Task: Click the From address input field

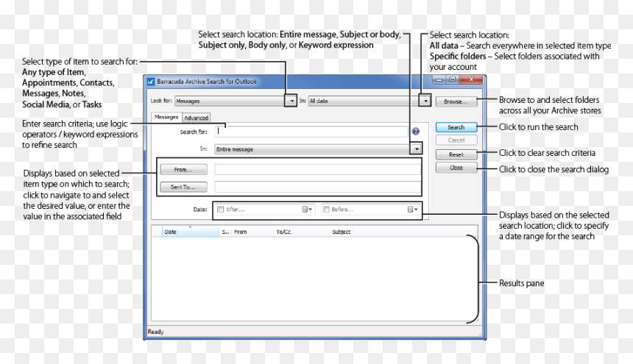Action: tap(317, 170)
